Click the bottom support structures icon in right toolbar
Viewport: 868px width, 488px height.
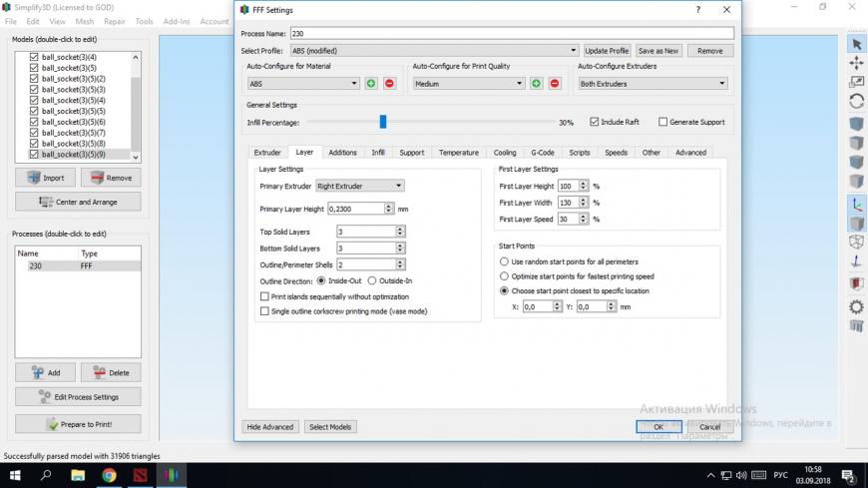tap(856, 325)
